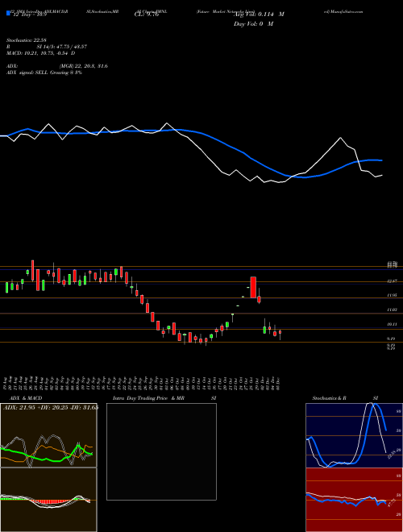Image resolution: width=403 pixels, height=532 pixels.
Task: Click the "Avg Vol: 0.114 M" text
Action: click(x=259, y=15)
